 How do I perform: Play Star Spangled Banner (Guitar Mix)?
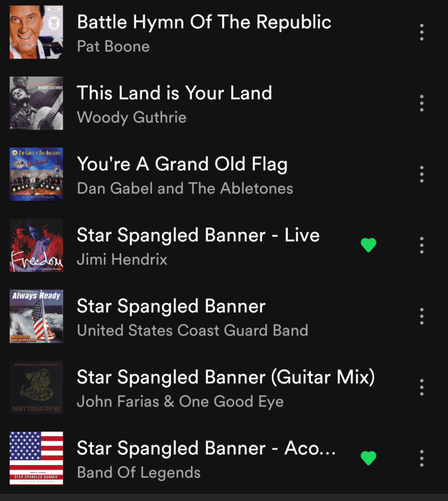226,377
